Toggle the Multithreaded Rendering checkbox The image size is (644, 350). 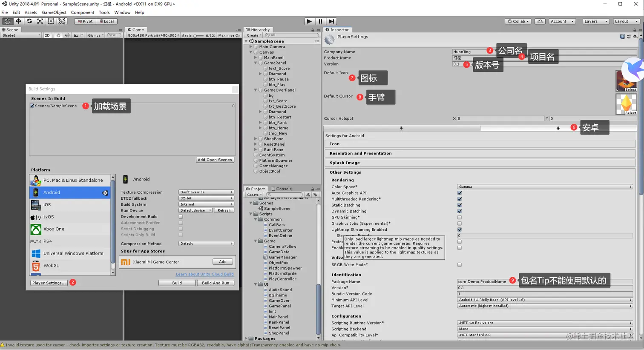[460, 199]
